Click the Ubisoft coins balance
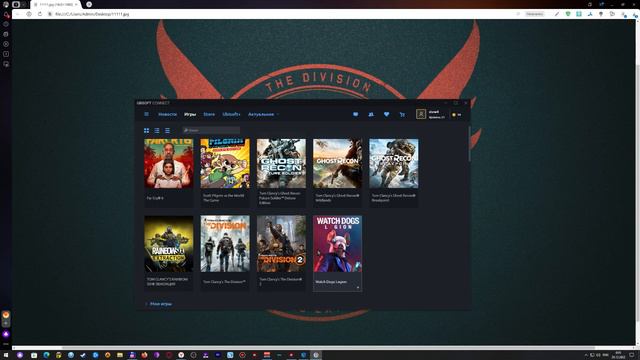 click(457, 115)
